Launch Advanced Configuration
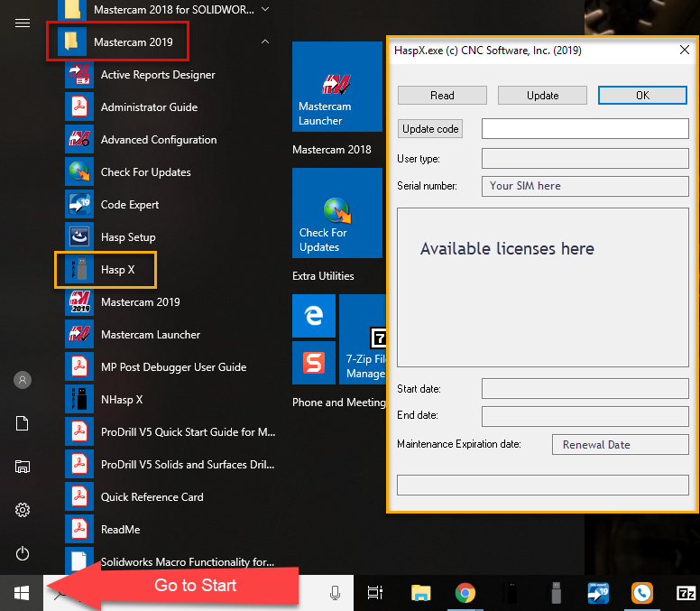700x611 pixels. (x=170, y=140)
